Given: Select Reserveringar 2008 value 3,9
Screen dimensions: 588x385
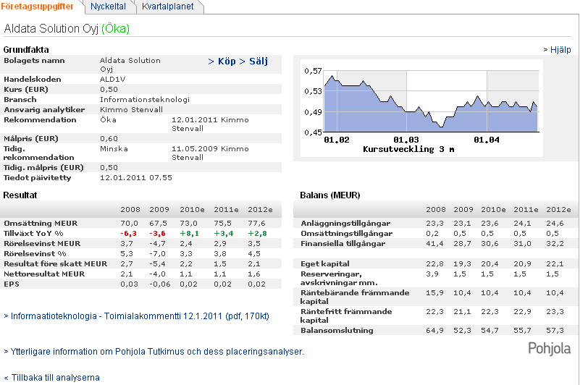Looking at the screenshot, I should point(432,274).
